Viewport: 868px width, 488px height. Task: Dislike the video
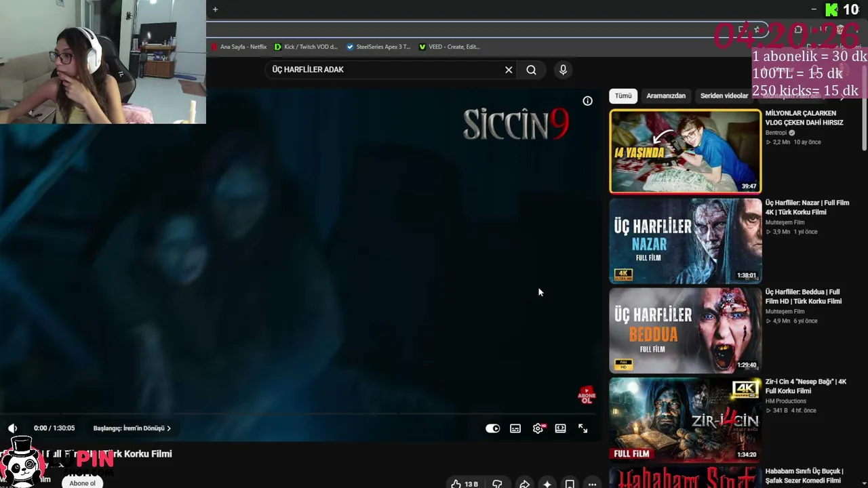(497, 484)
